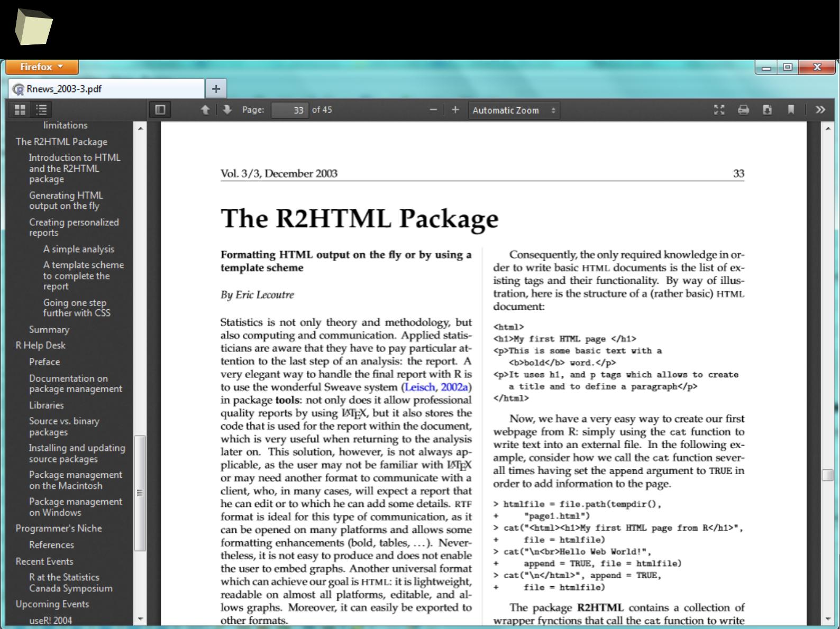Go to Preface in outline
Image resolution: width=840 pixels, height=629 pixels.
[x=44, y=362]
